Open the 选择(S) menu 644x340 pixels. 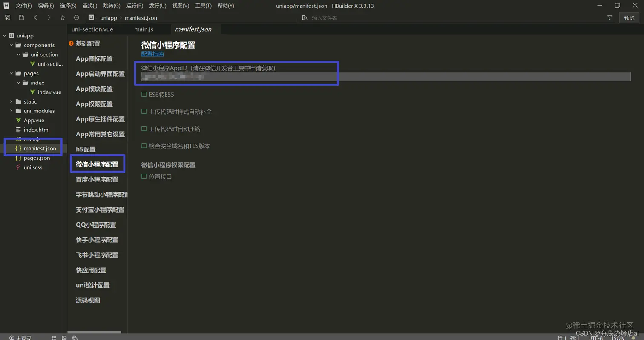pyautogui.click(x=68, y=6)
